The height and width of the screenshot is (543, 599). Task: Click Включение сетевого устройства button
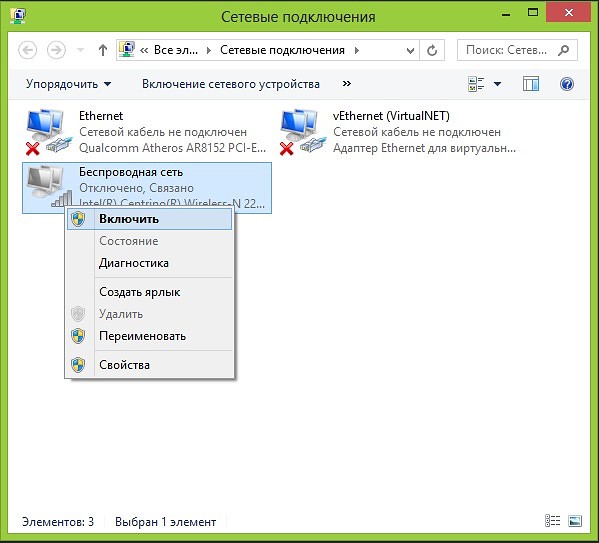(x=231, y=84)
